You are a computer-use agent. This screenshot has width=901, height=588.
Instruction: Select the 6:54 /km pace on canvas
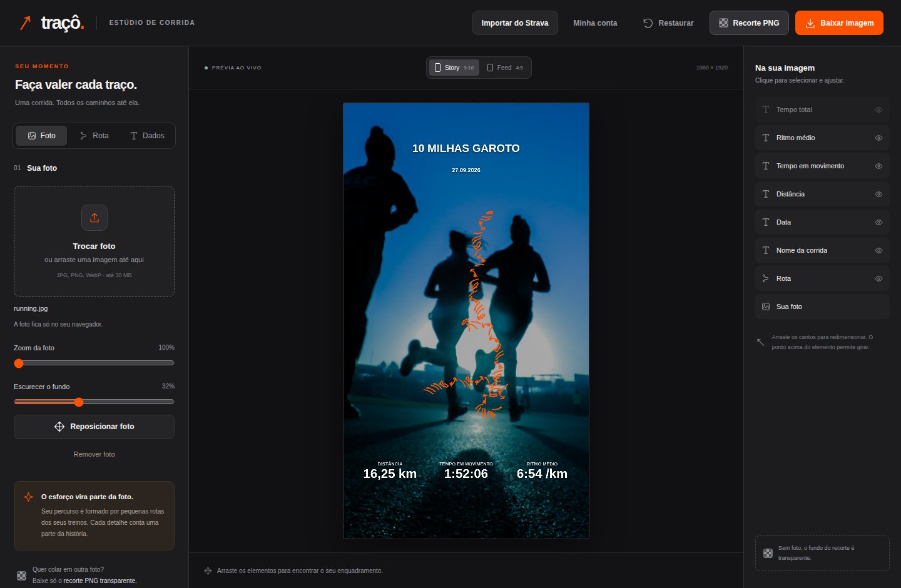pos(542,474)
